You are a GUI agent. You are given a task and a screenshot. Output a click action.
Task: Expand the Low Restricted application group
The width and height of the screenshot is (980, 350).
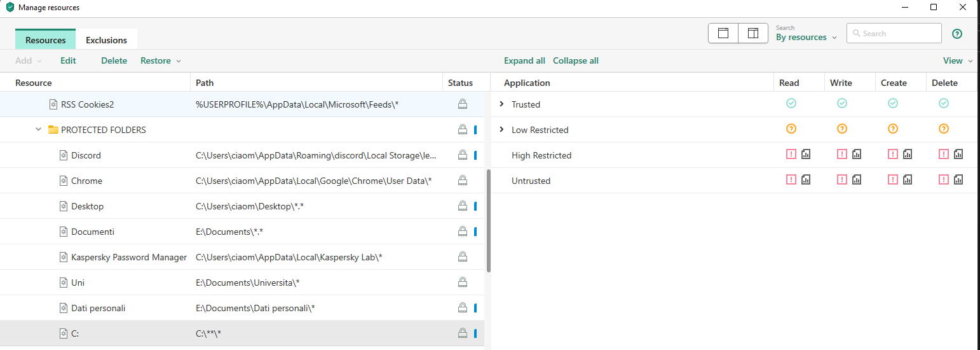click(x=501, y=129)
